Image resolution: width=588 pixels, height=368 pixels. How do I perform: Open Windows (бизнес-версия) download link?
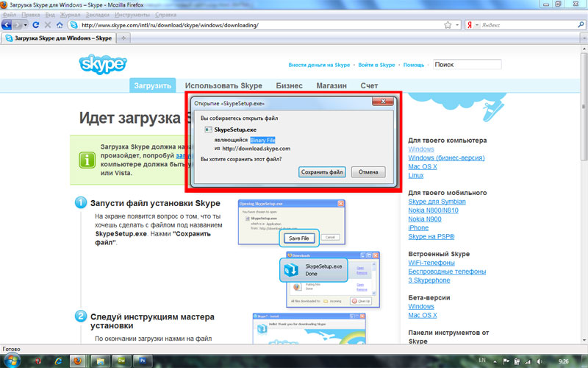(446, 158)
